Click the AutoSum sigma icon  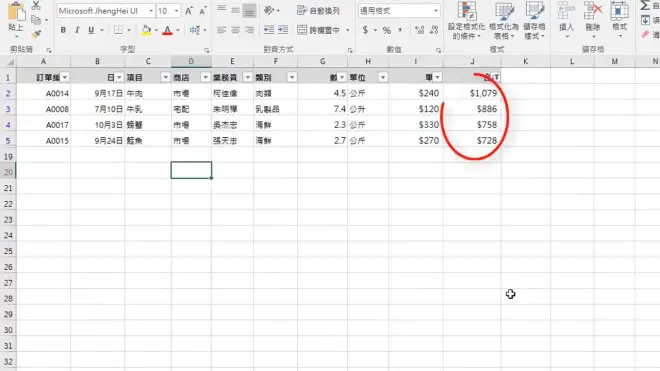pos(645,5)
